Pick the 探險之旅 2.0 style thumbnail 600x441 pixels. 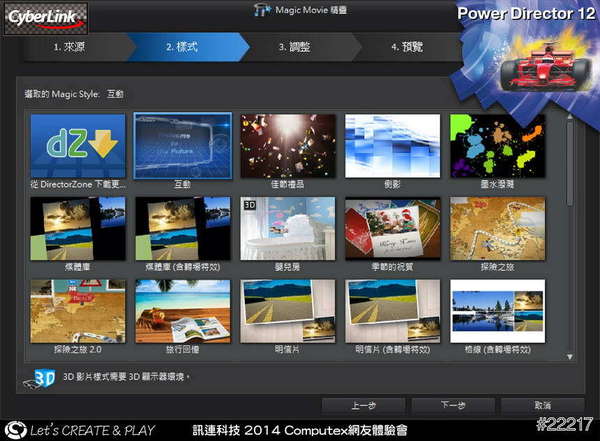pyautogui.click(x=78, y=311)
